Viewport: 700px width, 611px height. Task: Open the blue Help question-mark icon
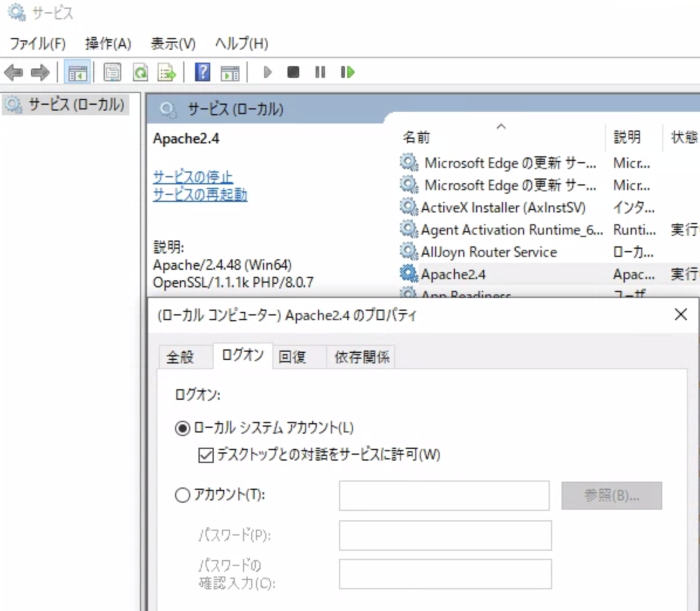(x=202, y=72)
